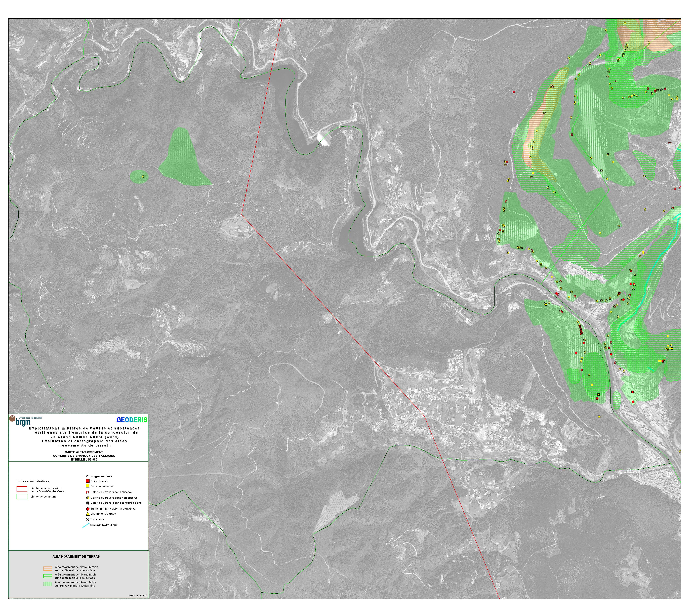Click the Limites administratives heading

click(x=32, y=481)
